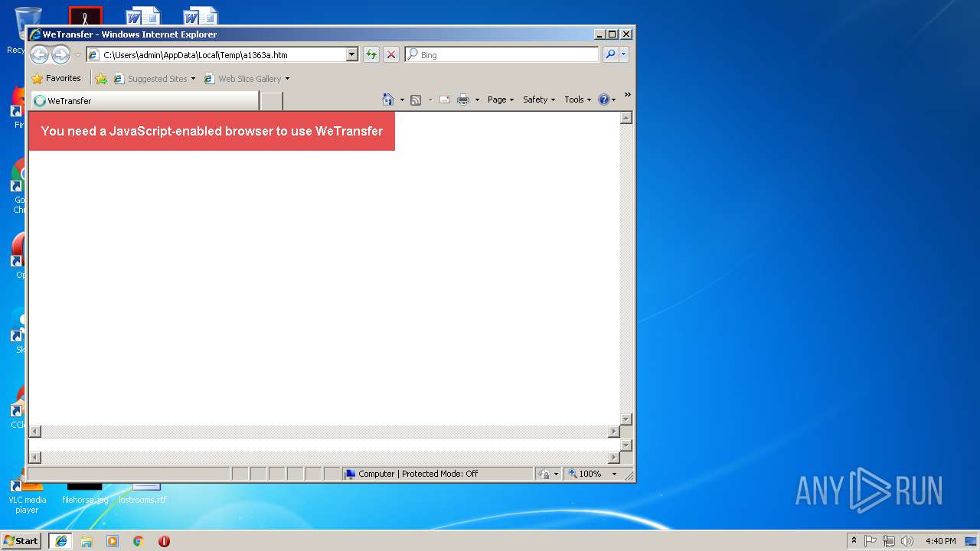Click the security lock icon in status bar
This screenshot has height=551, width=980.
(x=544, y=474)
